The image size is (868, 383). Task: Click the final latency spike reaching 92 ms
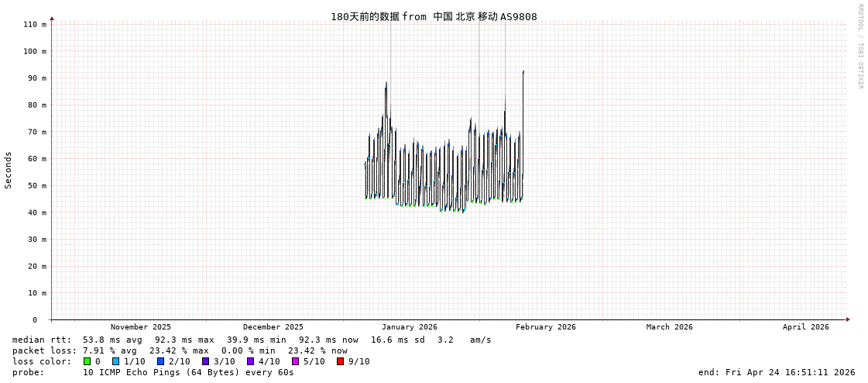coord(523,72)
